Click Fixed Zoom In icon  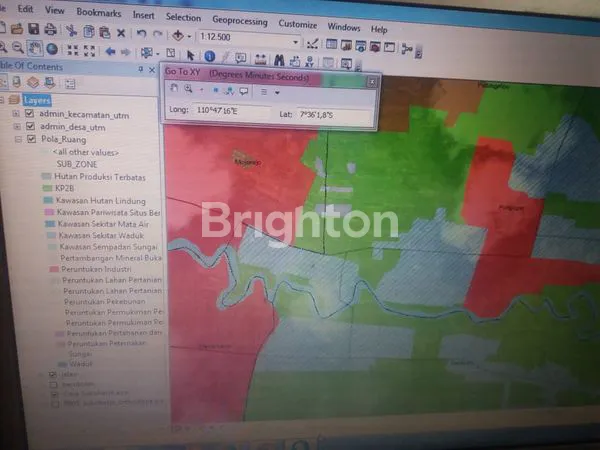[x=73, y=50]
